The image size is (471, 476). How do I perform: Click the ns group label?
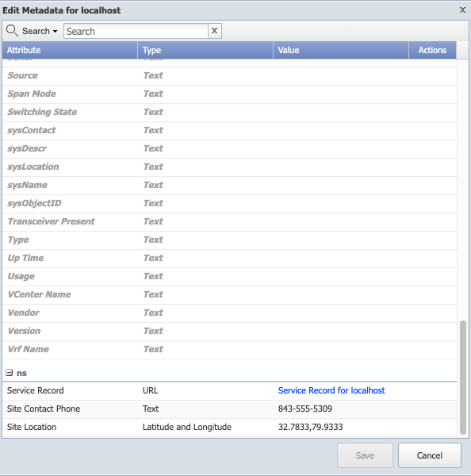tap(21, 373)
